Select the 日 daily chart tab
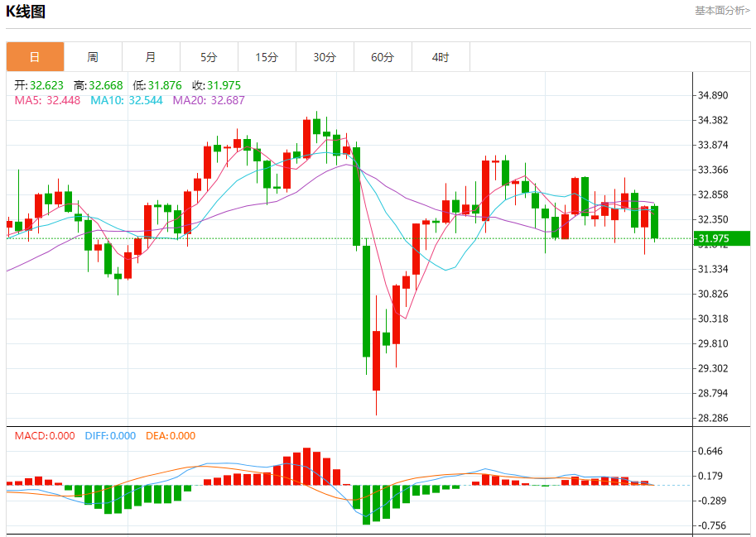This screenshot has height=537, width=756. point(35,57)
